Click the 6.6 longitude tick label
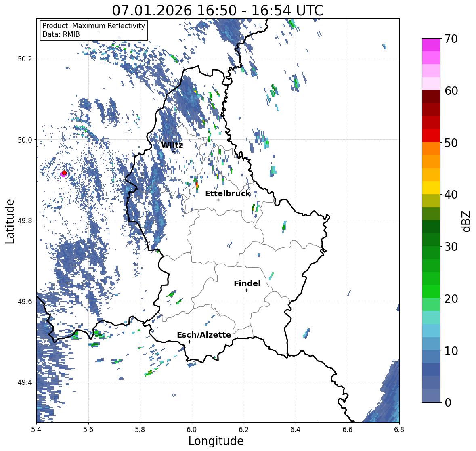 pyautogui.click(x=348, y=429)
